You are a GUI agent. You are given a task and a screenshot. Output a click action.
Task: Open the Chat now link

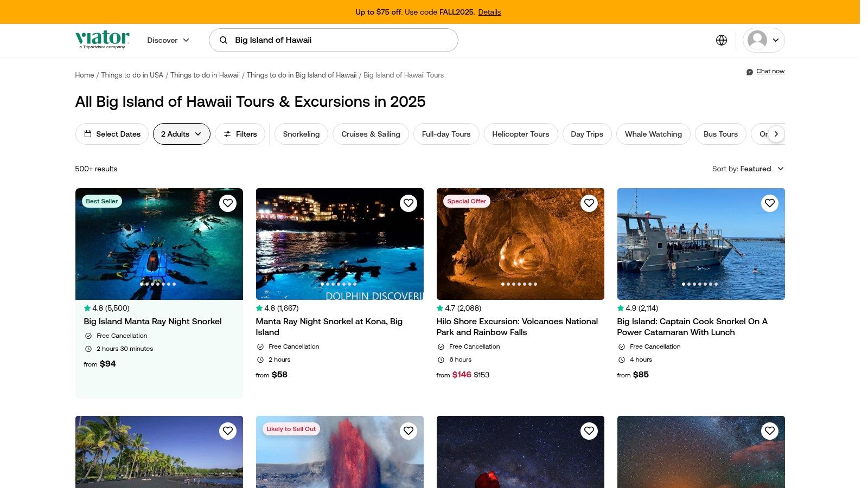point(770,72)
